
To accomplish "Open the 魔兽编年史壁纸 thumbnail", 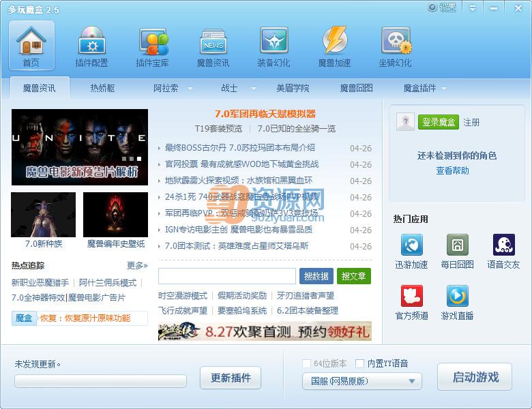I will (x=116, y=215).
